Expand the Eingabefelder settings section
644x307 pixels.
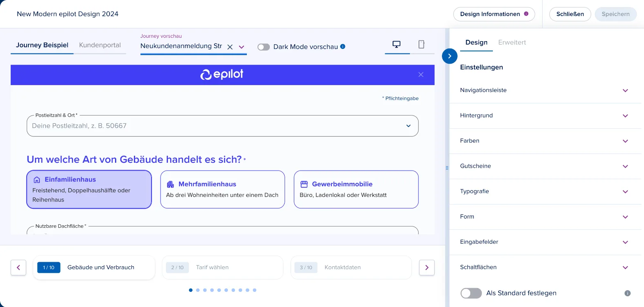pyautogui.click(x=545, y=242)
